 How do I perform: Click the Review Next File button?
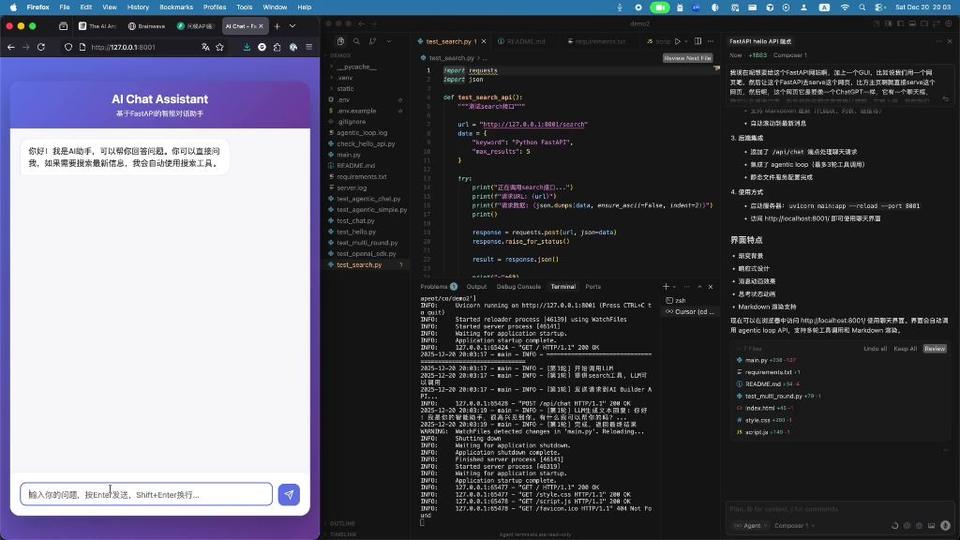pyautogui.click(x=688, y=58)
